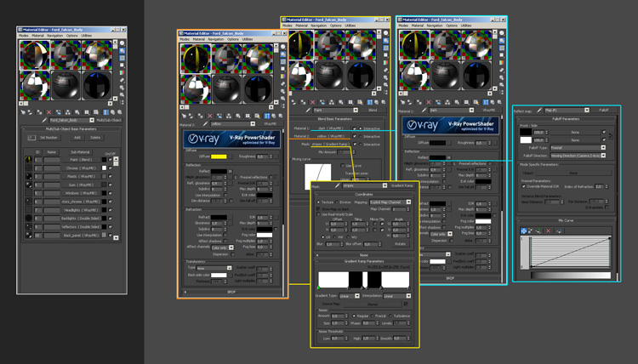Screen dimensions: 638x364
Task: Click the sample type icon beside leftmost sample slots
Action: click(x=122, y=43)
